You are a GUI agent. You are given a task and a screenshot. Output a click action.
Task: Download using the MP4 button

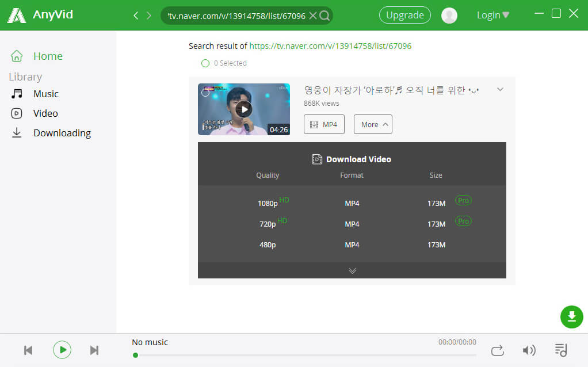tap(324, 124)
